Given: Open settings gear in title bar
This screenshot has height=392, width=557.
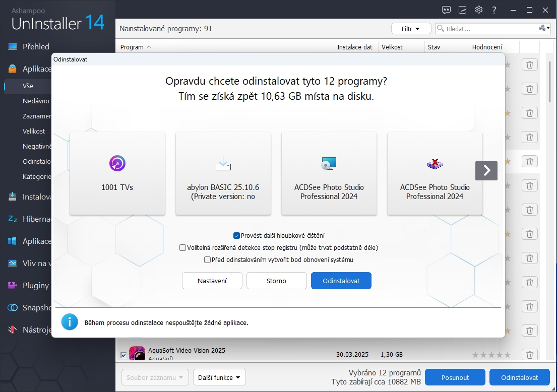Looking at the screenshot, I should coord(479,10).
